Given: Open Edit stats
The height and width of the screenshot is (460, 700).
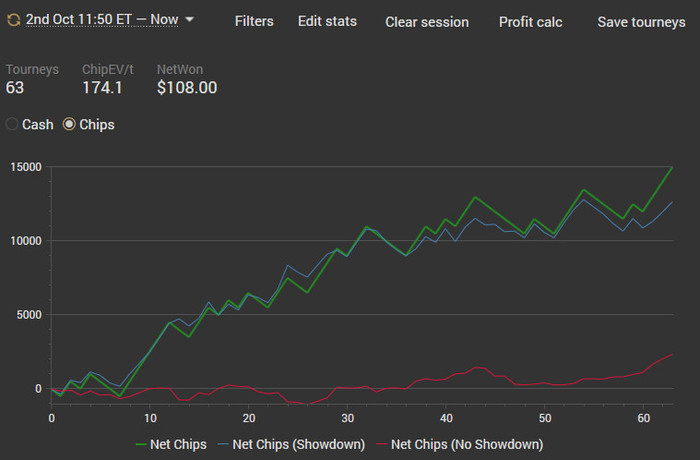Looking at the screenshot, I should click(329, 21).
